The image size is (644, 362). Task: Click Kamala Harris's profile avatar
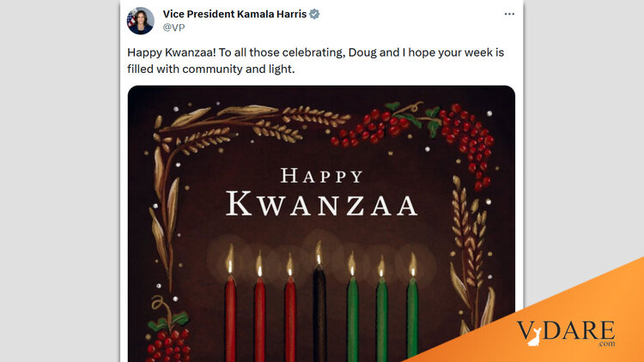(x=141, y=21)
